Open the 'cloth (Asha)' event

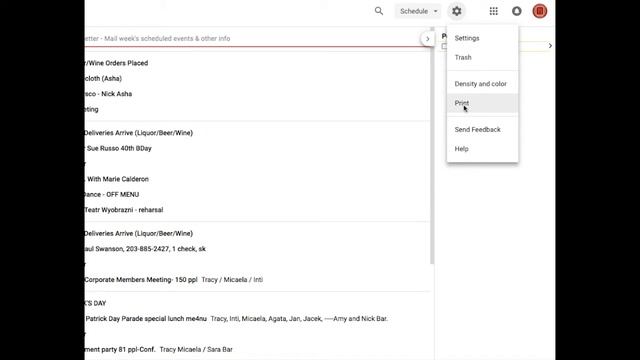point(103,78)
